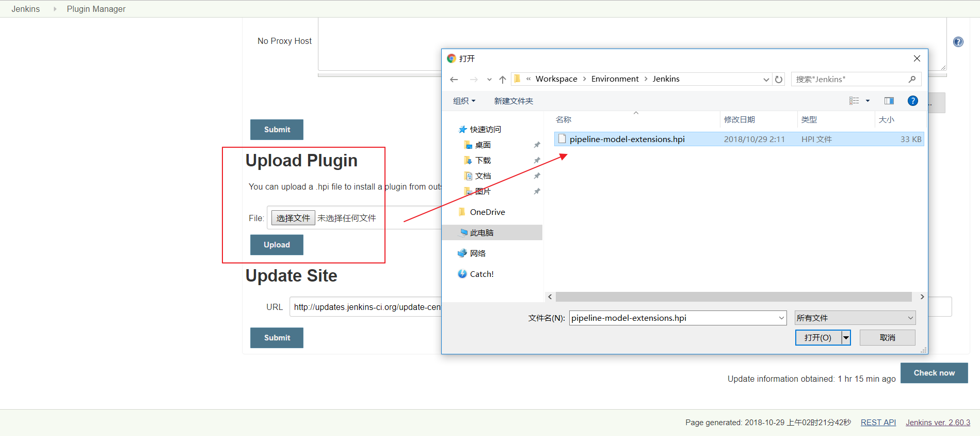The image size is (980, 436).
Task: Select pipeline-model-extensions.hpi file
Action: point(739,139)
